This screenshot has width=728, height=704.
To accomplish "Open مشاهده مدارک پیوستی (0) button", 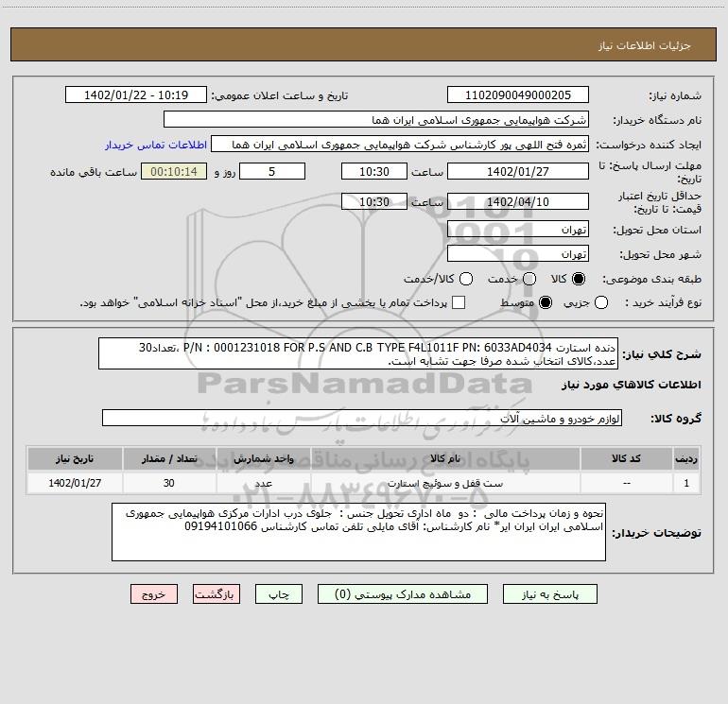I will click(403, 594).
